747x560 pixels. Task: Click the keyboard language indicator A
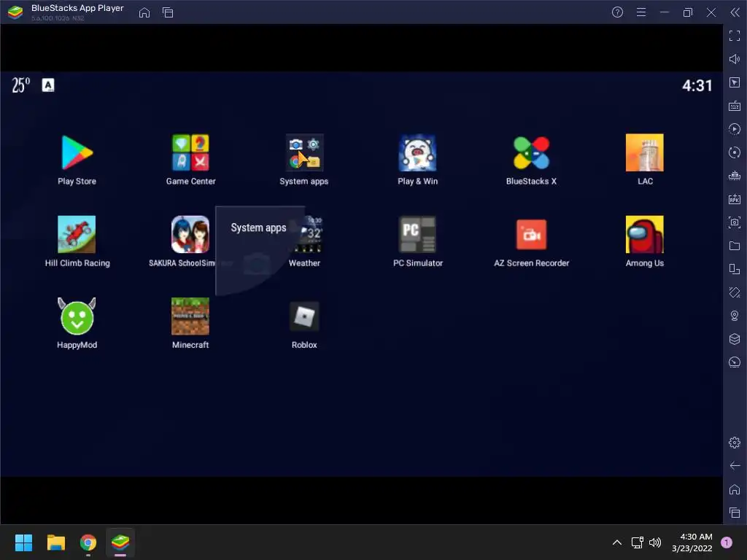[x=48, y=85]
